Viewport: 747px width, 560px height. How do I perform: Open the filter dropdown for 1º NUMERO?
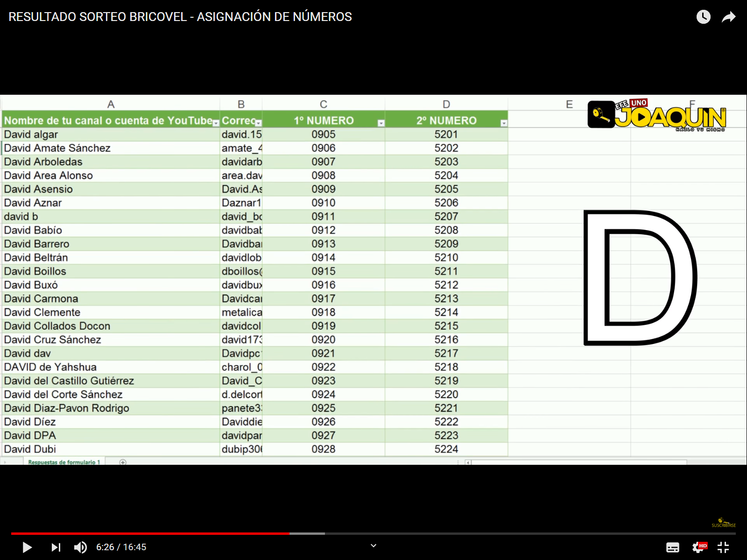click(x=381, y=123)
